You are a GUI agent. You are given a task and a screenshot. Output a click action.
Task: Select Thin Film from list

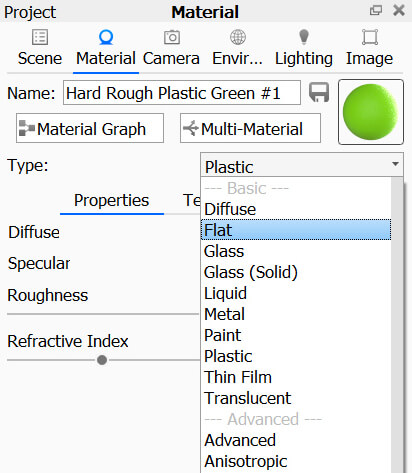coord(238,377)
